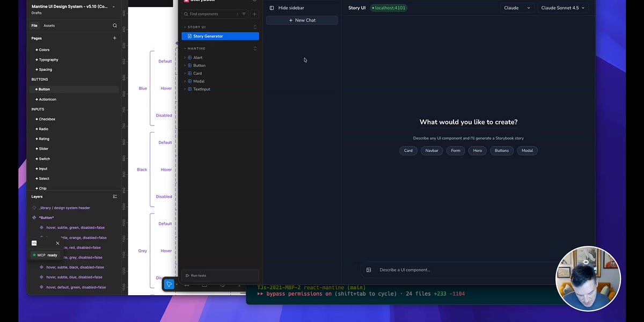This screenshot has height=322, width=644.
Task: Click the image attach icon in prompt
Action: pyautogui.click(x=369, y=270)
